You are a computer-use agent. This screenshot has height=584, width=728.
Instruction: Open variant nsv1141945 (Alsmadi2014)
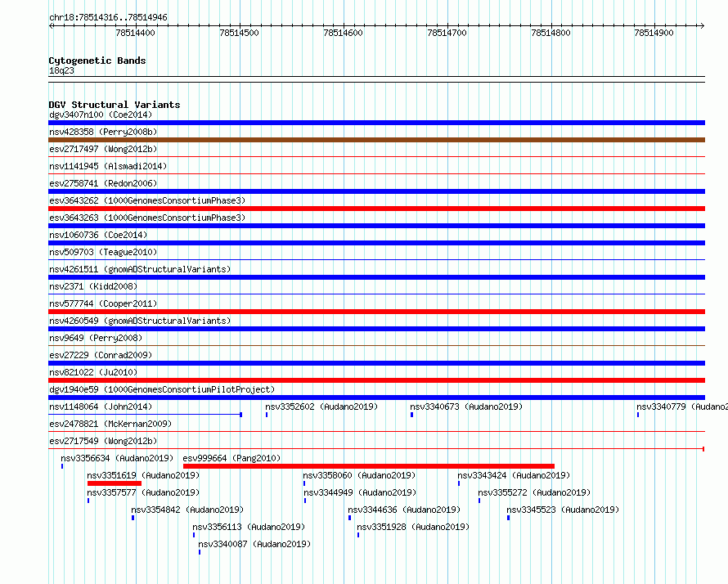(x=108, y=166)
